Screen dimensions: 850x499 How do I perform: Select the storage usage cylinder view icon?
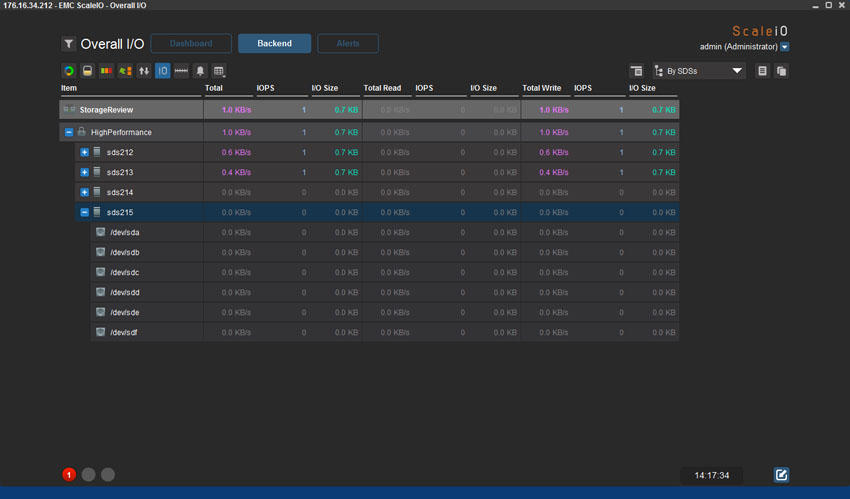tap(87, 71)
